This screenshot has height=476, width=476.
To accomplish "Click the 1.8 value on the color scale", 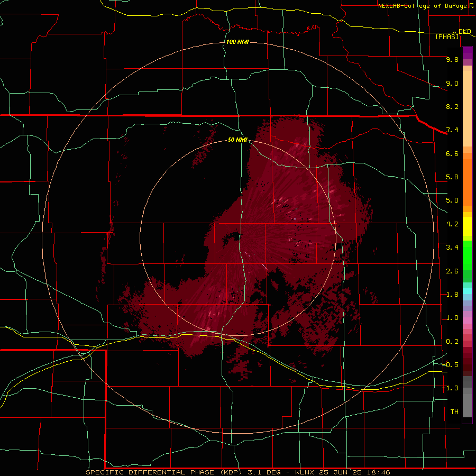I will (x=452, y=295).
